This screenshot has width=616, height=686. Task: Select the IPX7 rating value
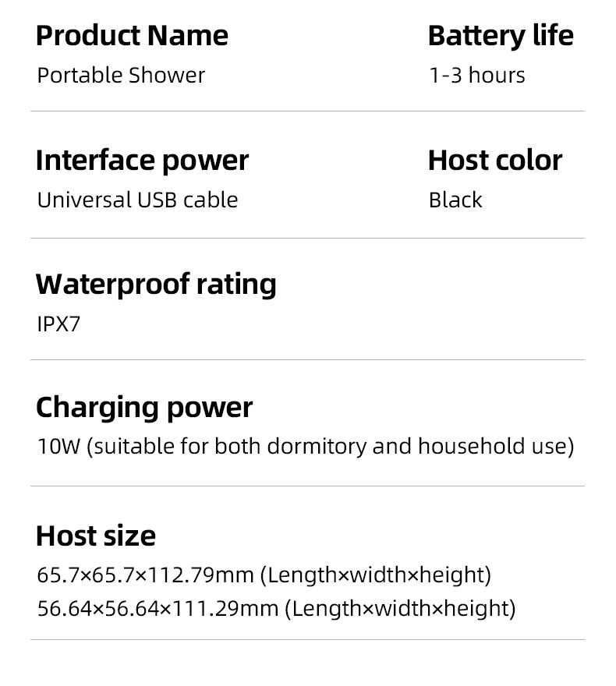click(x=58, y=324)
